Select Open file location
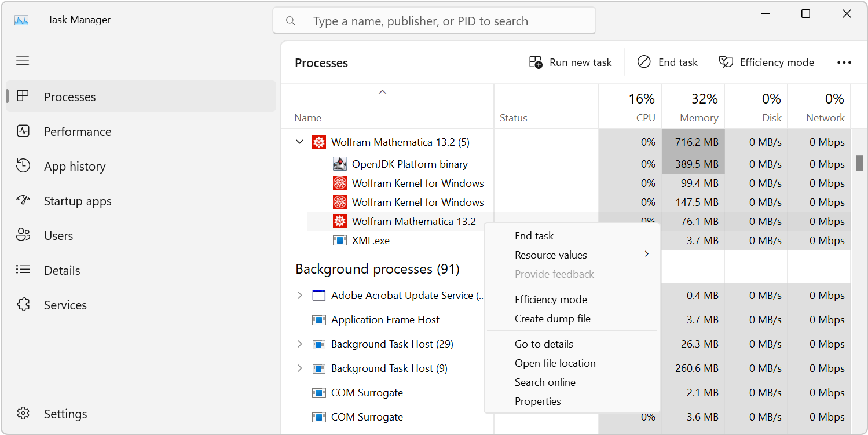Image resolution: width=868 pixels, height=435 pixels. 572,363
